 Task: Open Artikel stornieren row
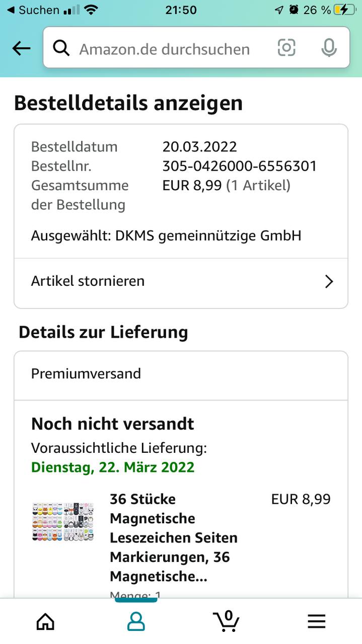point(181,281)
